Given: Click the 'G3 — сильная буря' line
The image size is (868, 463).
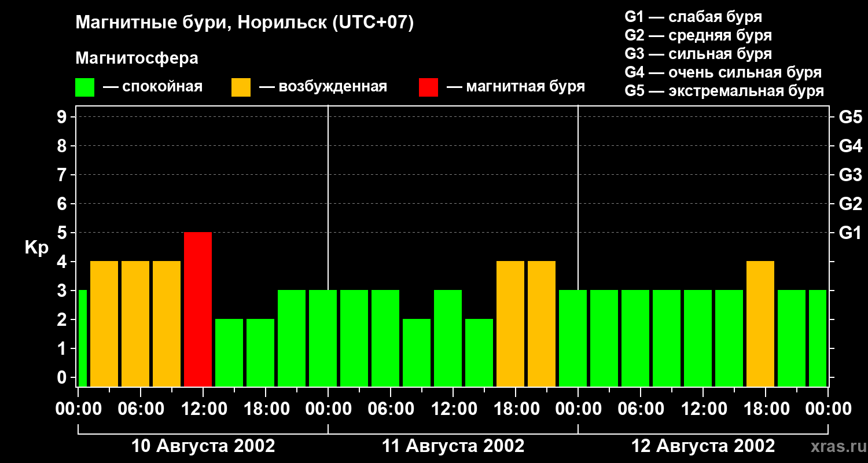Looking at the screenshot, I should click(x=698, y=54).
